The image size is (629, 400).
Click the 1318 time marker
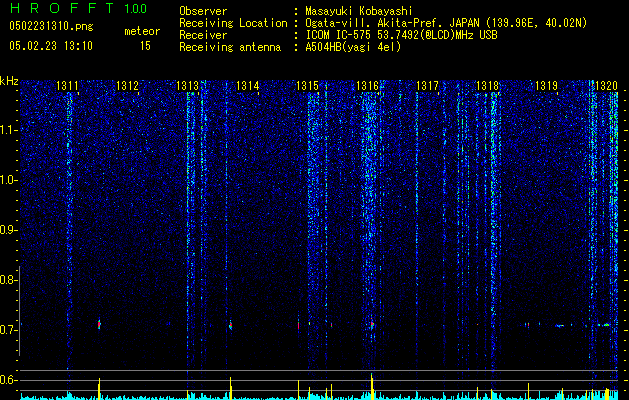click(x=487, y=85)
